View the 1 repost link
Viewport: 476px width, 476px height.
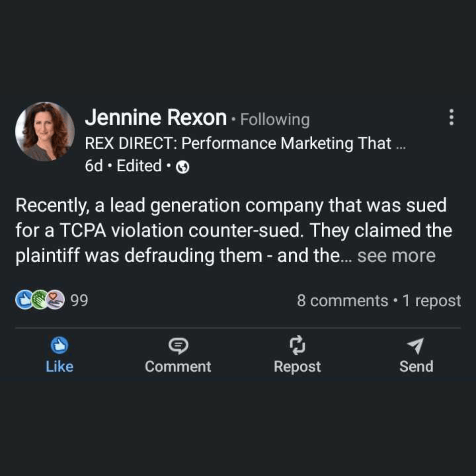pos(432,301)
